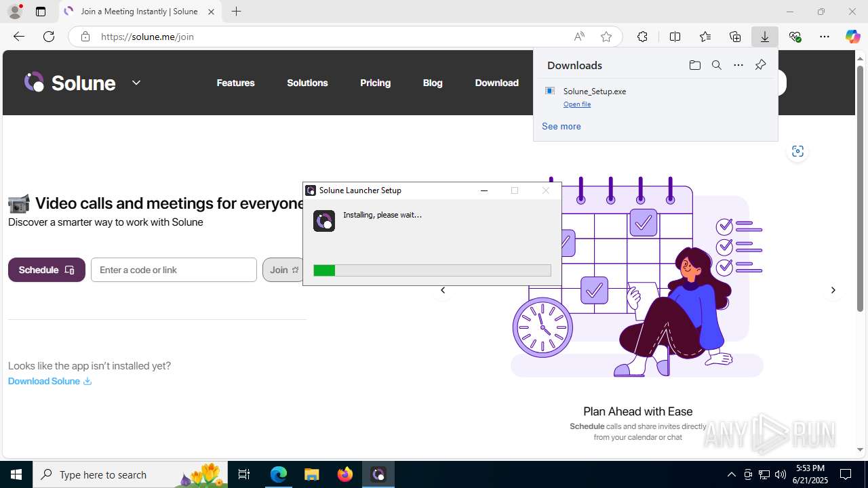The height and width of the screenshot is (488, 868).
Task: Open the Favorites list icon
Action: pyautogui.click(x=705, y=37)
